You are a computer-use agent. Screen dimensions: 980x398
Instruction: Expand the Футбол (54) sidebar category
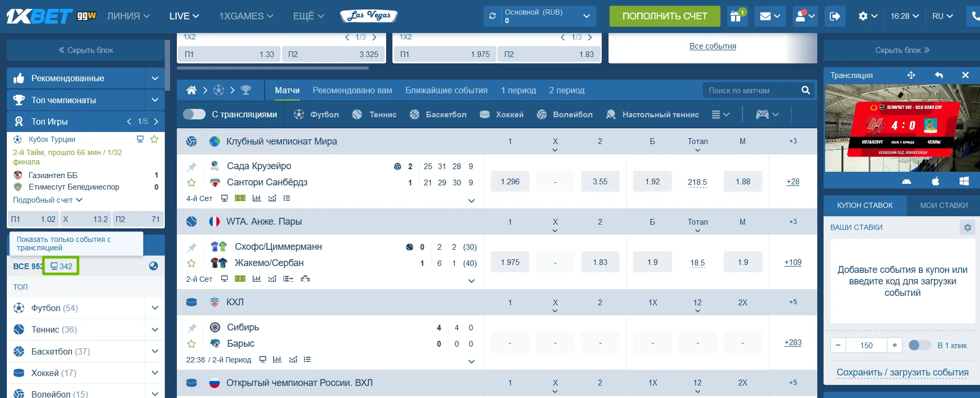[155, 308]
